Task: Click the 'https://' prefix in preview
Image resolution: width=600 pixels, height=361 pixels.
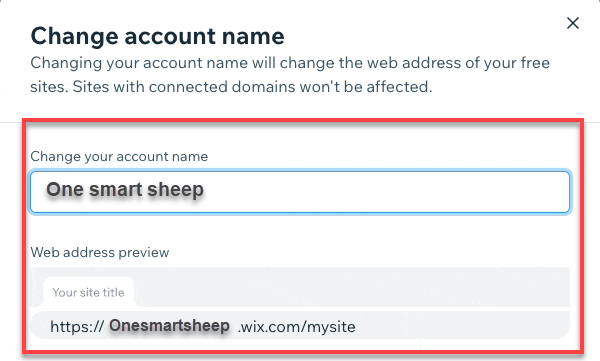Action: (x=77, y=327)
